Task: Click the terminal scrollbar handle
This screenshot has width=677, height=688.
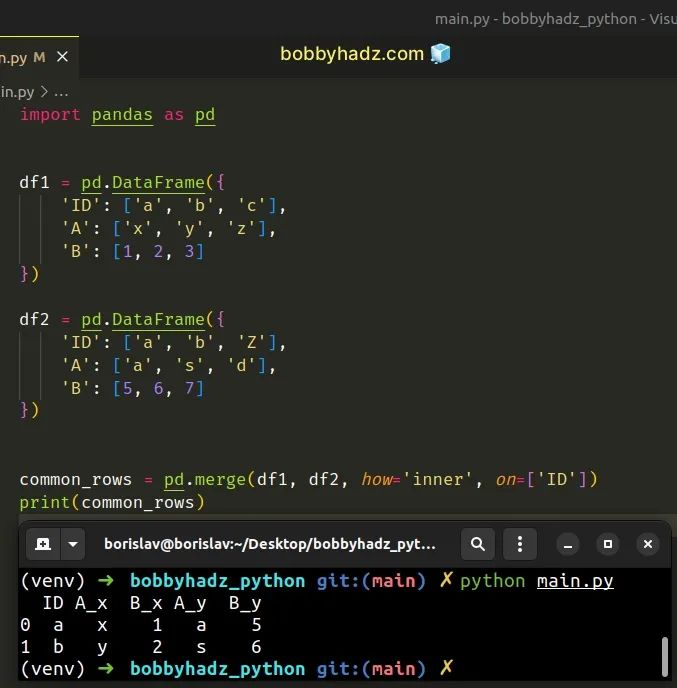Action: [x=665, y=656]
